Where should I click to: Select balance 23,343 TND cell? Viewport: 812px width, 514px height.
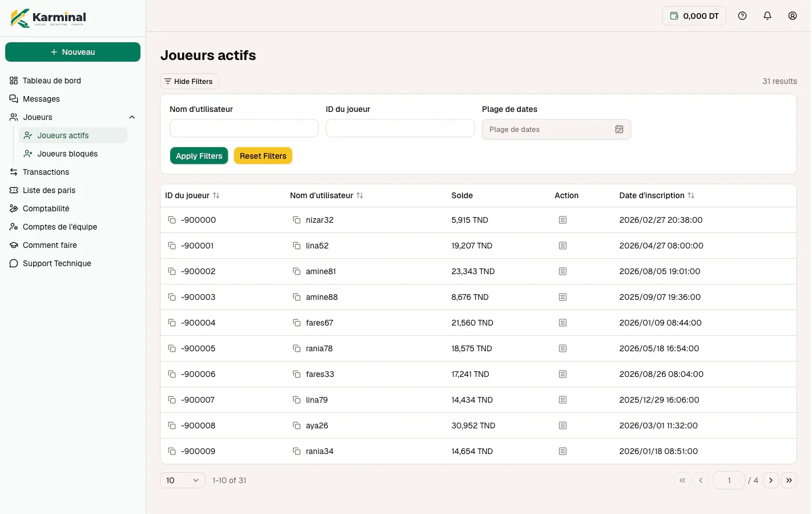[x=473, y=271]
